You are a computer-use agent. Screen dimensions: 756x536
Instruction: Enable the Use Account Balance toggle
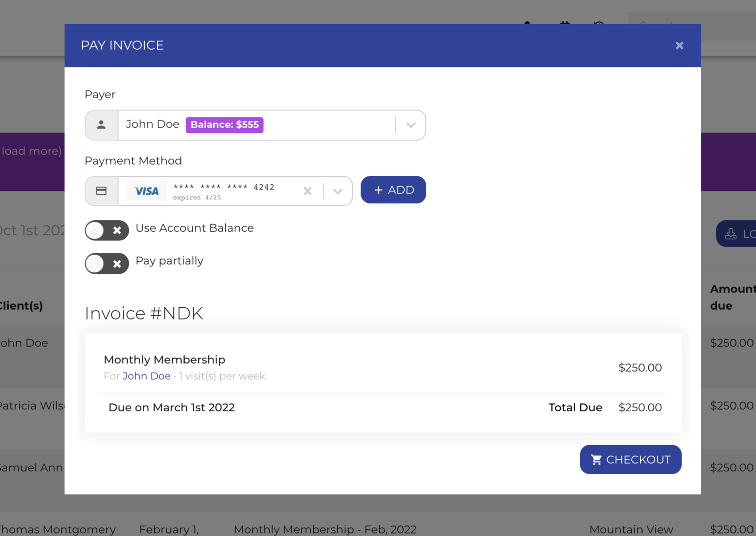tap(106, 230)
